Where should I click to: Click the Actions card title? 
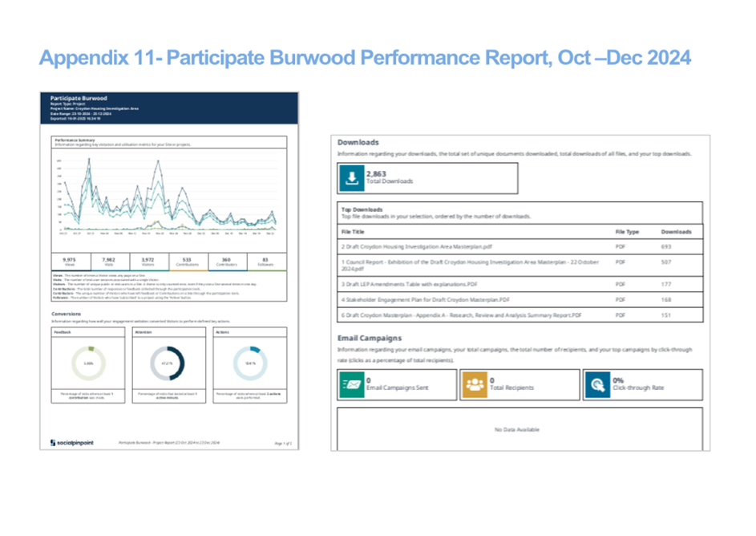[x=222, y=332]
